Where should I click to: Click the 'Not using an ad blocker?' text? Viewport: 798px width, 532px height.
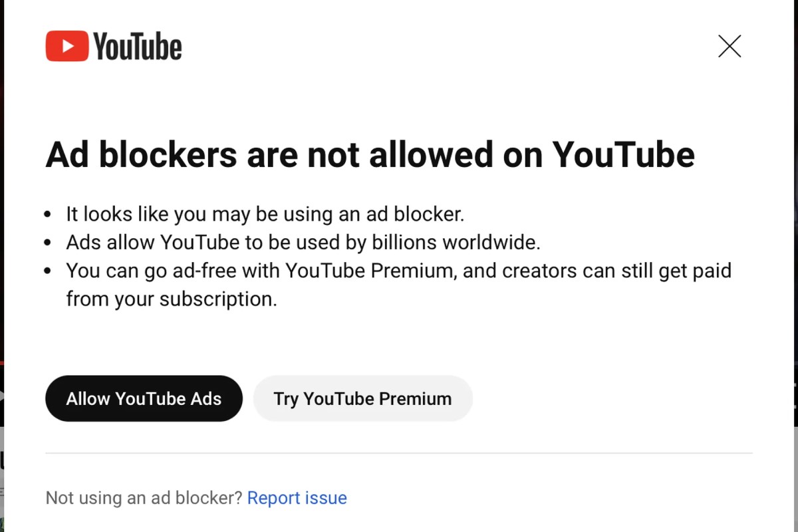(x=144, y=497)
